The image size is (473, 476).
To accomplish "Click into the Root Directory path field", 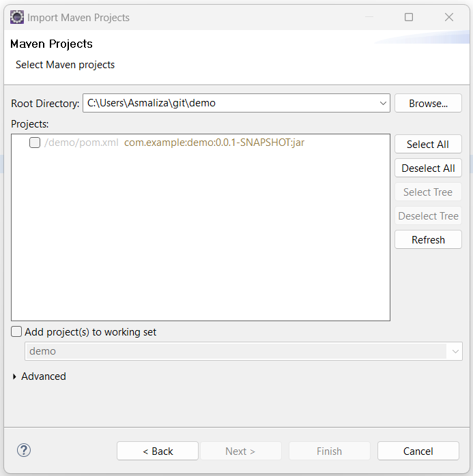I will tap(229, 104).
